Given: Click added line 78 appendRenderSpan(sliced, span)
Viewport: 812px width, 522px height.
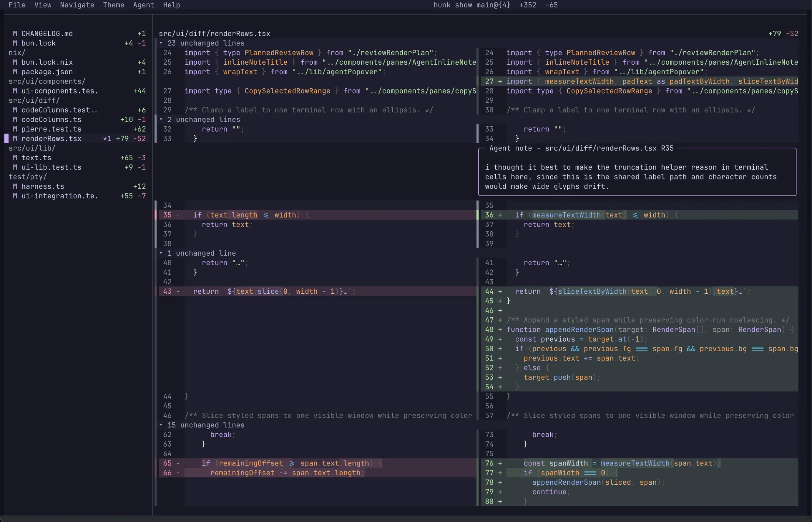Looking at the screenshot, I should point(639,482).
